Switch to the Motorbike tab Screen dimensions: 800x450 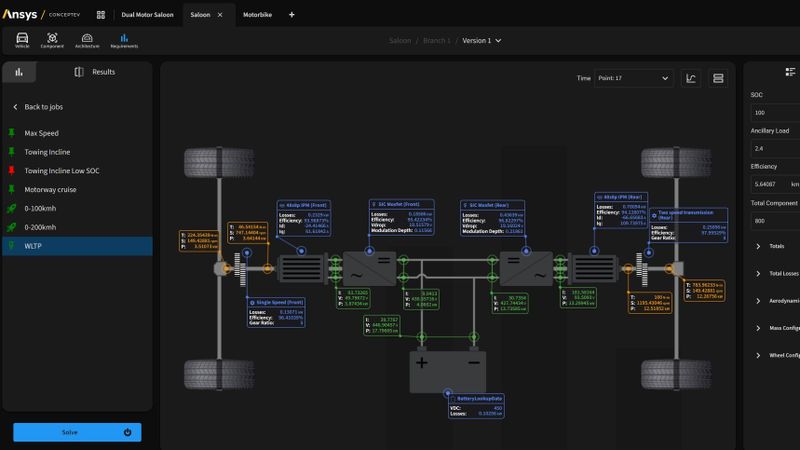click(257, 15)
